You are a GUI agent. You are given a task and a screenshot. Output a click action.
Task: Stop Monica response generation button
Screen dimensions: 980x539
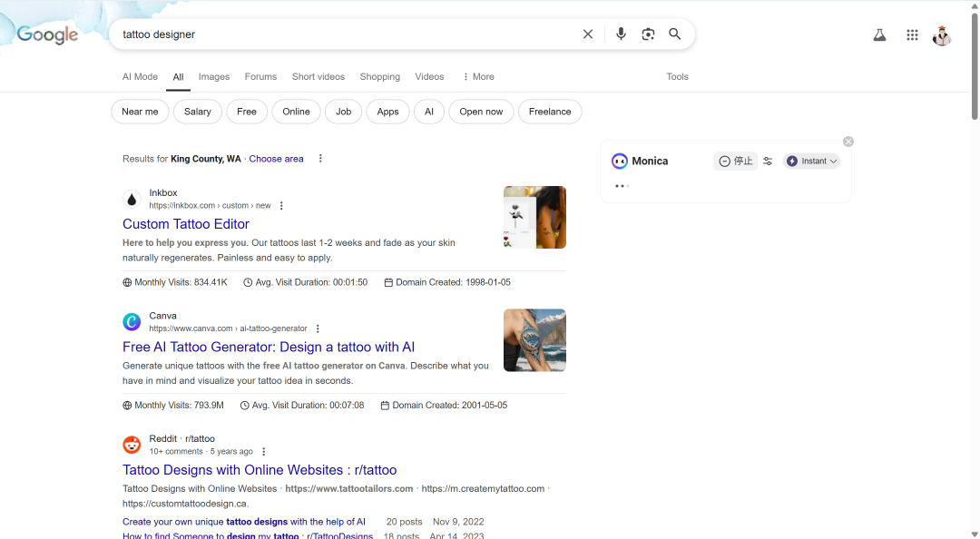pyautogui.click(x=735, y=162)
